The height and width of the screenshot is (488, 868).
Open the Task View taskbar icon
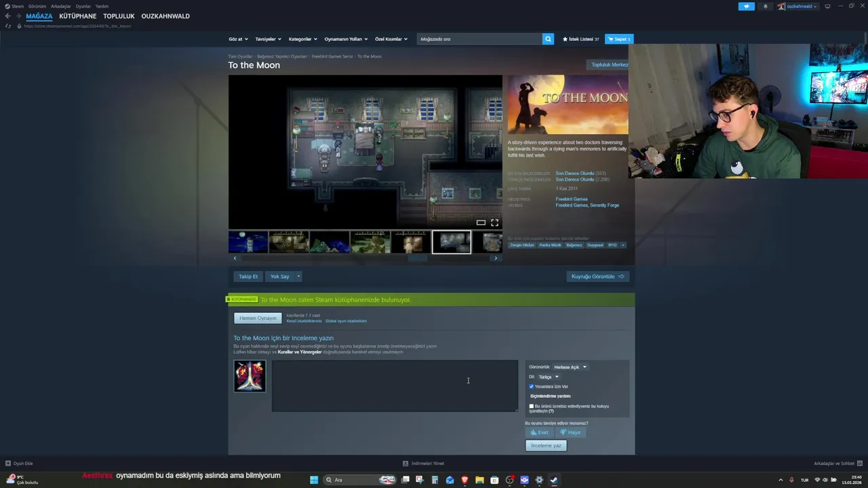405,480
